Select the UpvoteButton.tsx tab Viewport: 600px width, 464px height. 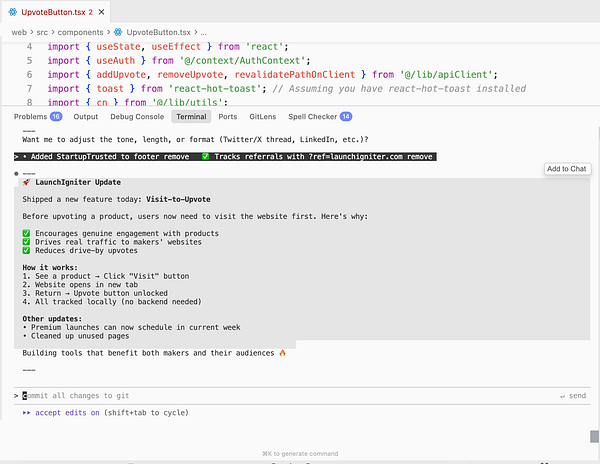pos(57,12)
